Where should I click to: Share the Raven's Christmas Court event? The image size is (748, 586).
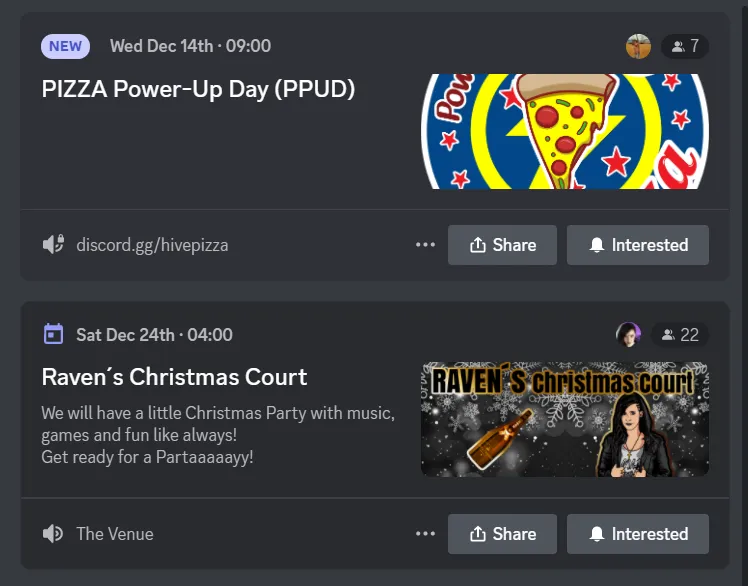[502, 534]
